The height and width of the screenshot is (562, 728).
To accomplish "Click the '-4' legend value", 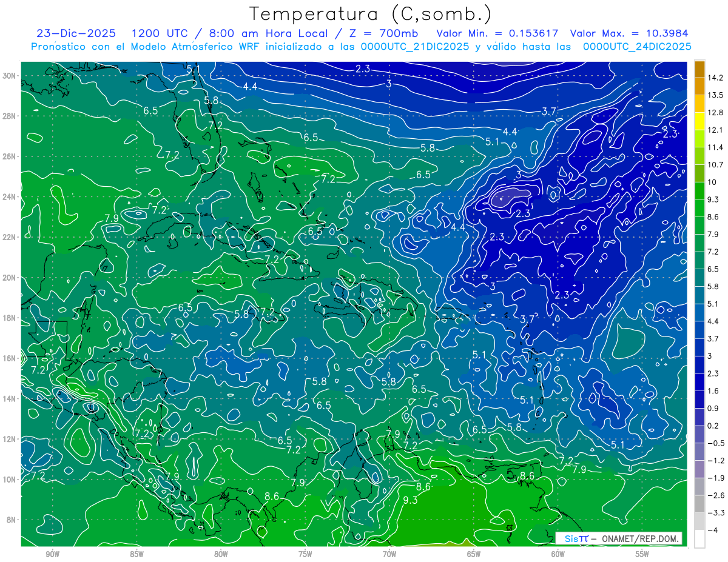I will pyautogui.click(x=715, y=530).
